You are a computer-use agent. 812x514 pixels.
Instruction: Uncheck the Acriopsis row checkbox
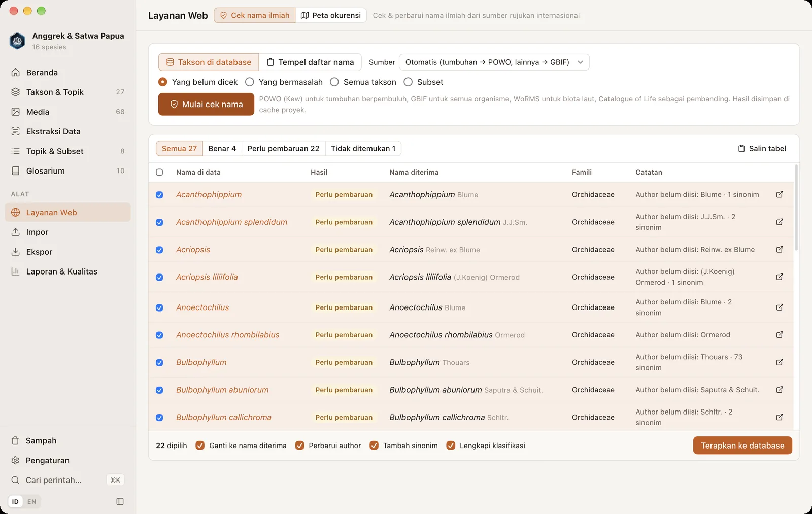point(159,250)
